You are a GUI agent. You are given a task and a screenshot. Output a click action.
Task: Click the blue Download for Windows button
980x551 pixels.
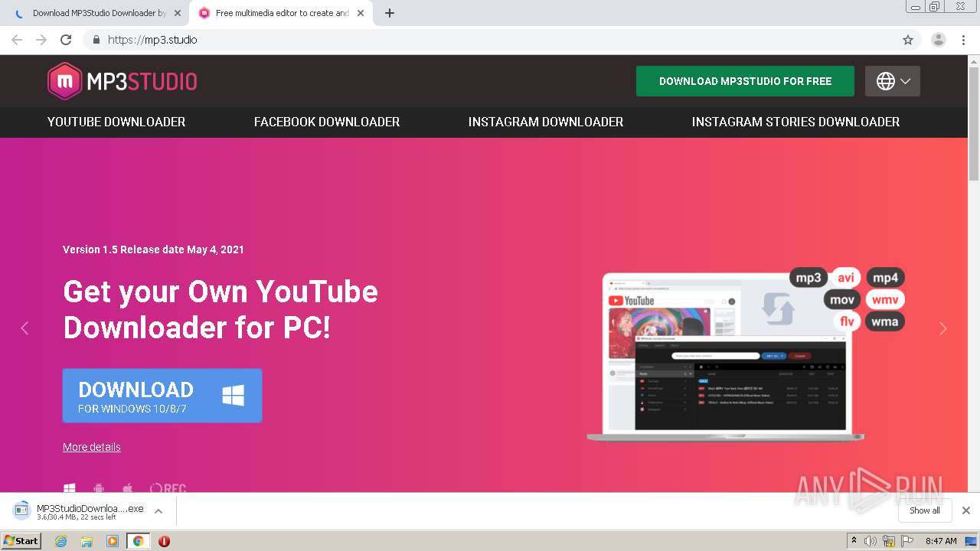click(x=162, y=396)
